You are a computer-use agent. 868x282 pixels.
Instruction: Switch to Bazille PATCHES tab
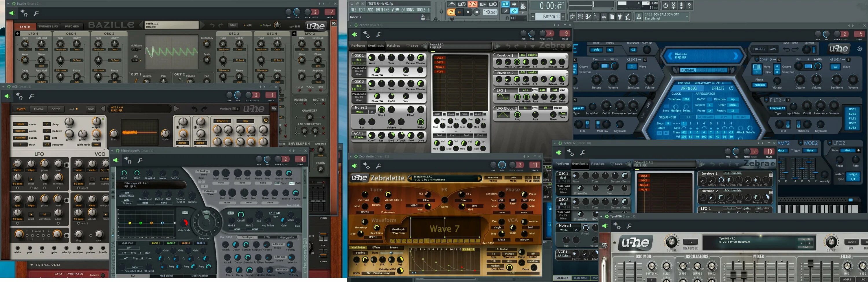[x=72, y=26]
